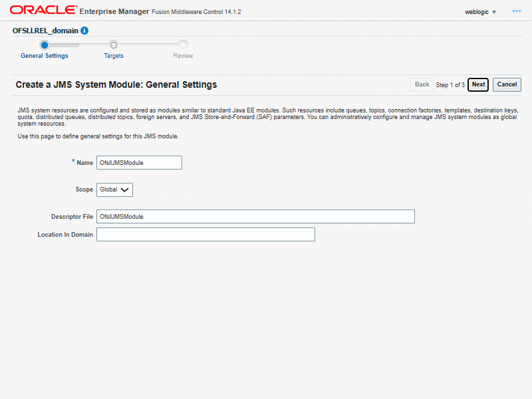
Task: Click the OFSLLREL_domain info icon
Action: click(84, 31)
